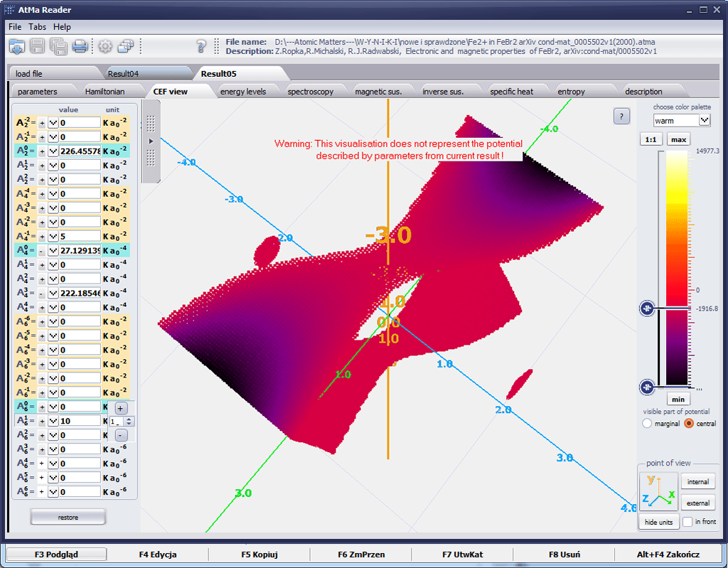Click the restore button
Viewport: 728px width, 568px height.
coord(68,517)
